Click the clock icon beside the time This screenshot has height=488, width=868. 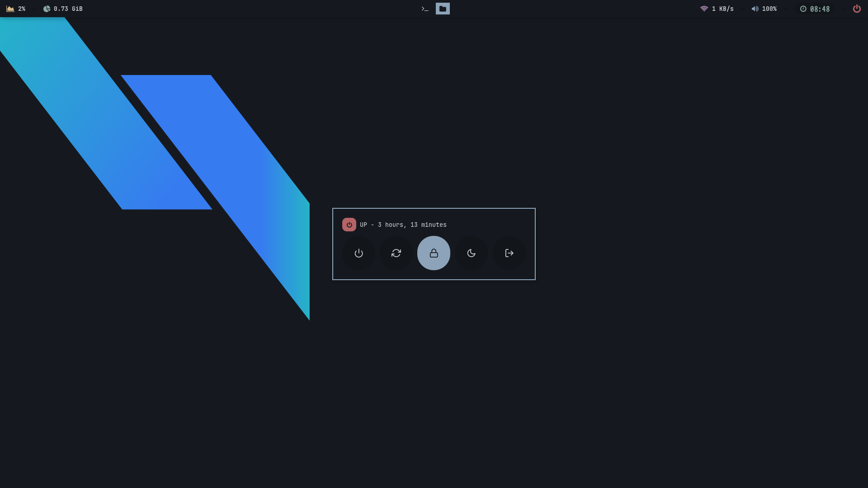click(803, 9)
